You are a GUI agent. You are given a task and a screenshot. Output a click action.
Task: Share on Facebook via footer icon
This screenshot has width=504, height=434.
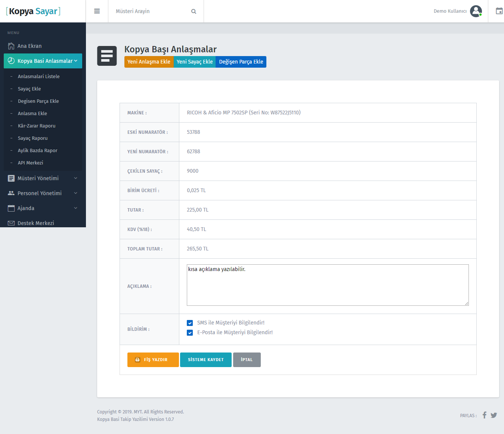point(484,415)
